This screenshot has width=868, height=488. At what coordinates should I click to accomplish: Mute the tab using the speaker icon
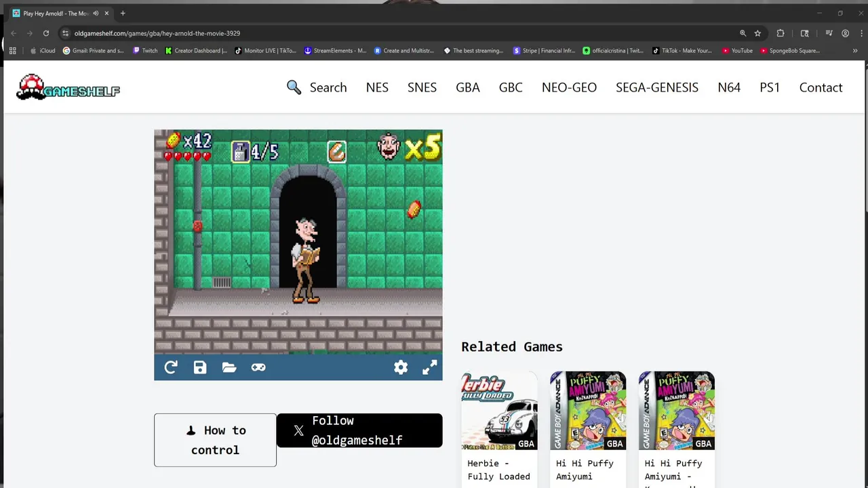[x=96, y=14]
